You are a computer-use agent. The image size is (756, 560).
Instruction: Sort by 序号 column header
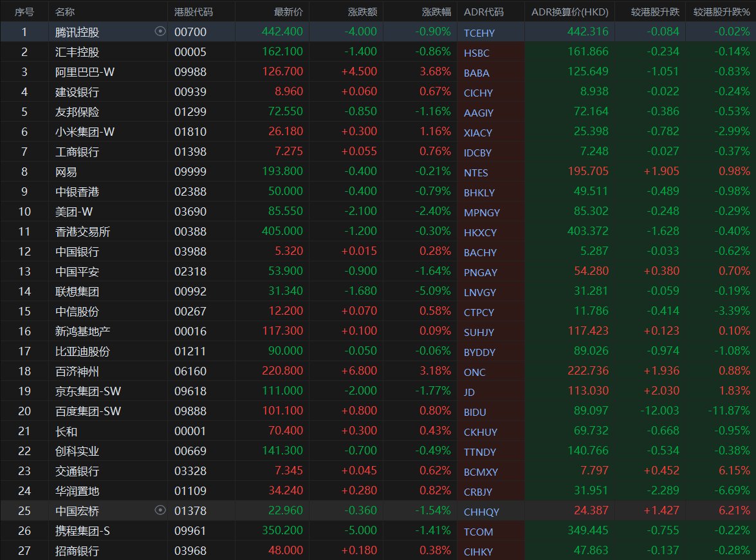[x=24, y=12]
